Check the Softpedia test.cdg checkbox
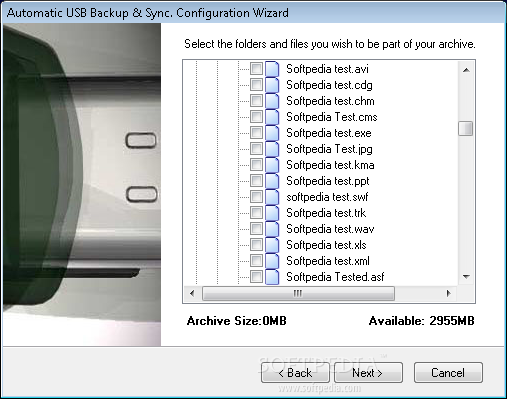This screenshot has width=507, height=399. pos(256,85)
